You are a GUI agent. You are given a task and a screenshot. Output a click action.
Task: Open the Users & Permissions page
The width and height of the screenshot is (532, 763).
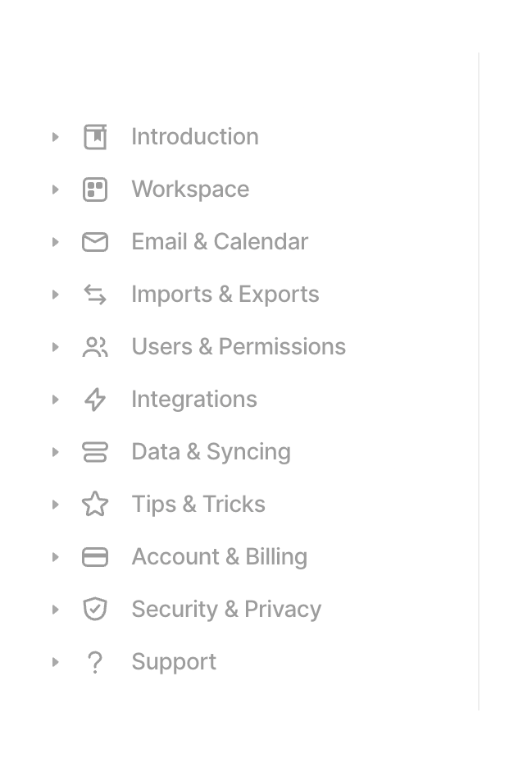coord(239,346)
